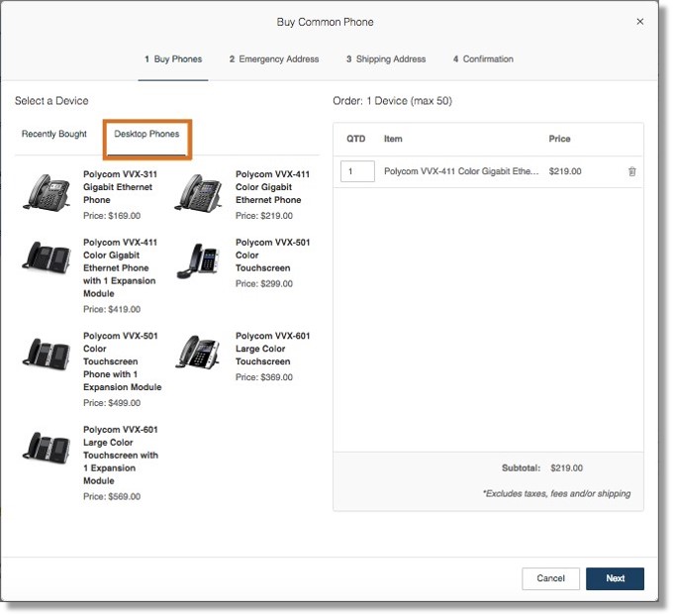Click 'Price: $499.00' text
Viewport: 674px width, 616px height.
112,403
